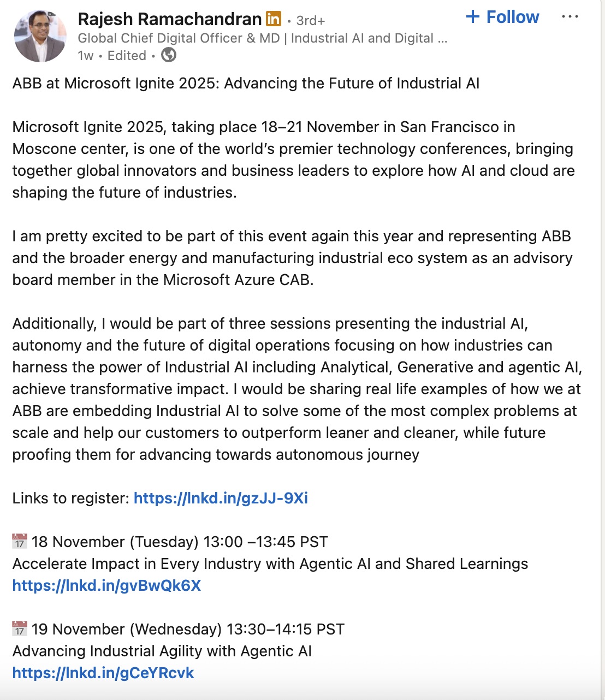This screenshot has height=700, width=605.
Task: Click the Edited label under the author
Action: click(x=127, y=56)
